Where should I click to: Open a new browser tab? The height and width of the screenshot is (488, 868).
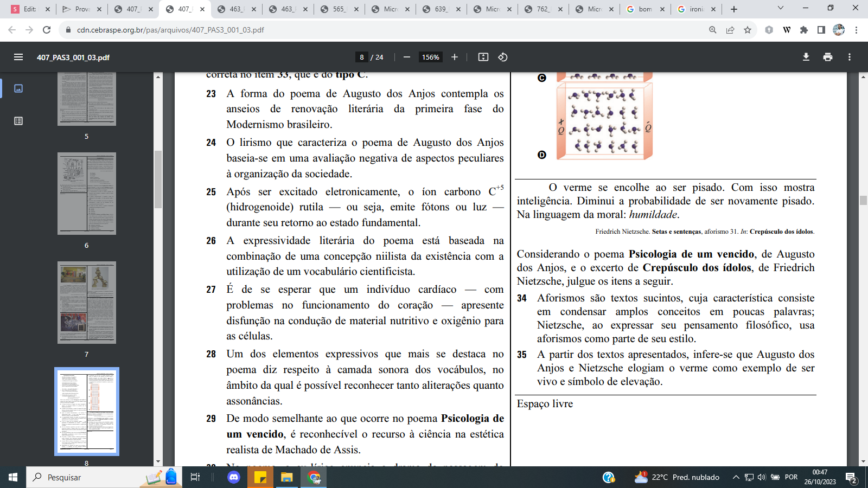(734, 9)
